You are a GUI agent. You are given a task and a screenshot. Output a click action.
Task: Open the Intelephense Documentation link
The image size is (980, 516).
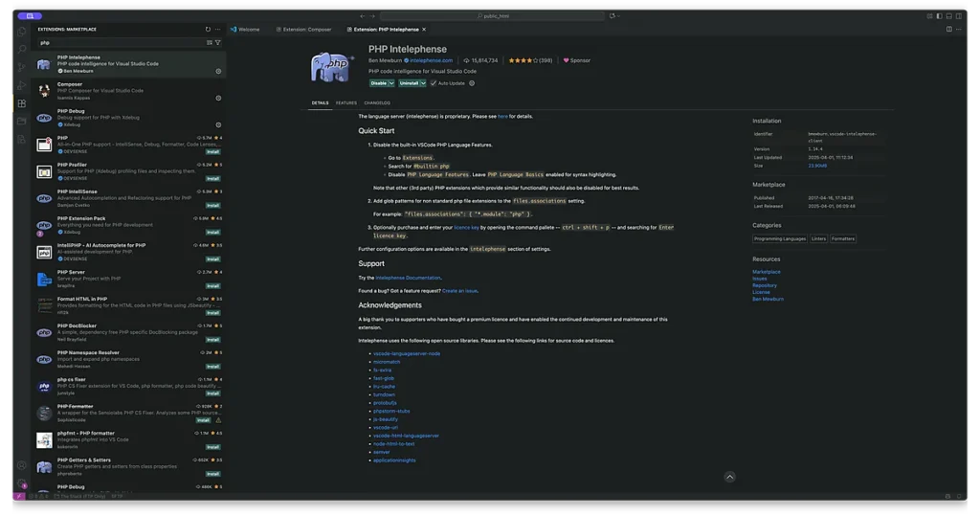tap(408, 278)
